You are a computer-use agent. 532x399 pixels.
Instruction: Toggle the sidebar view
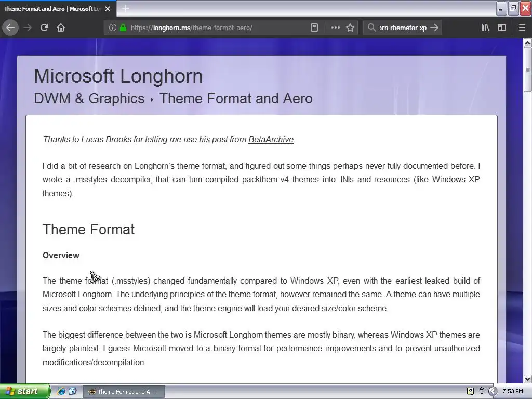point(502,28)
